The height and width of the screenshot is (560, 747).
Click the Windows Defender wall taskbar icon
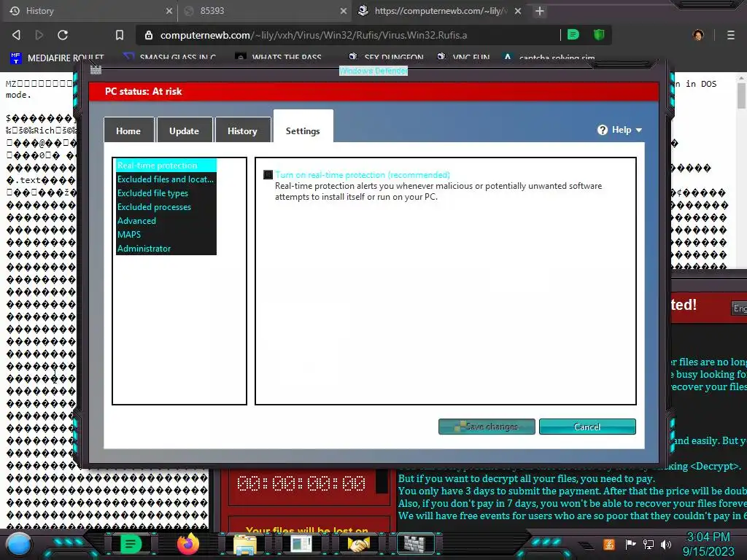tap(415, 544)
